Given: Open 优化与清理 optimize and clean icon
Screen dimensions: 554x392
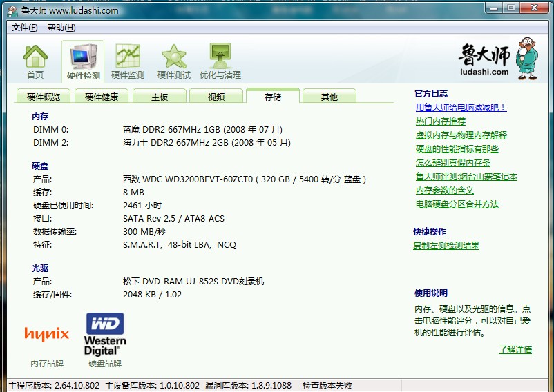Looking at the screenshot, I should (x=220, y=61).
